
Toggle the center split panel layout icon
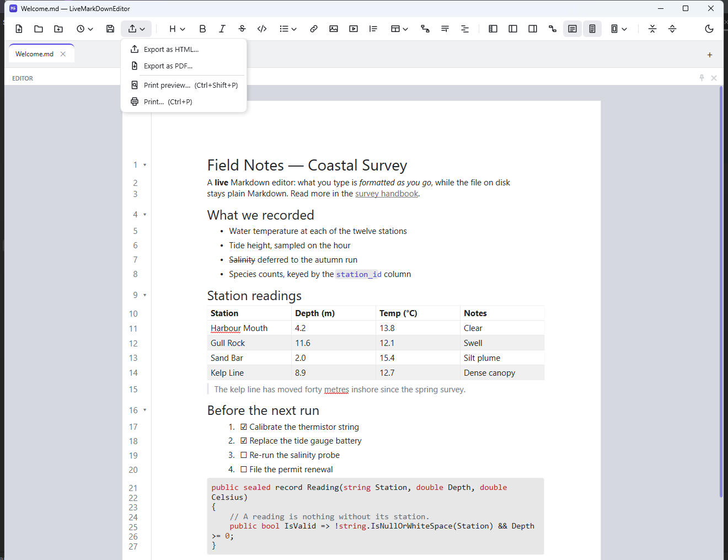pos(513,29)
